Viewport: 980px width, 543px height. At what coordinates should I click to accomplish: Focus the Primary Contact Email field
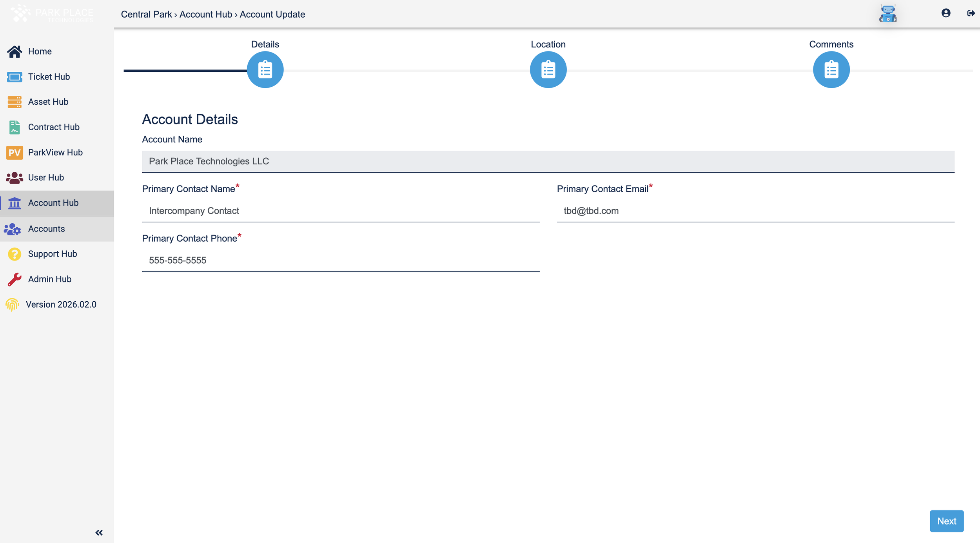(x=756, y=211)
